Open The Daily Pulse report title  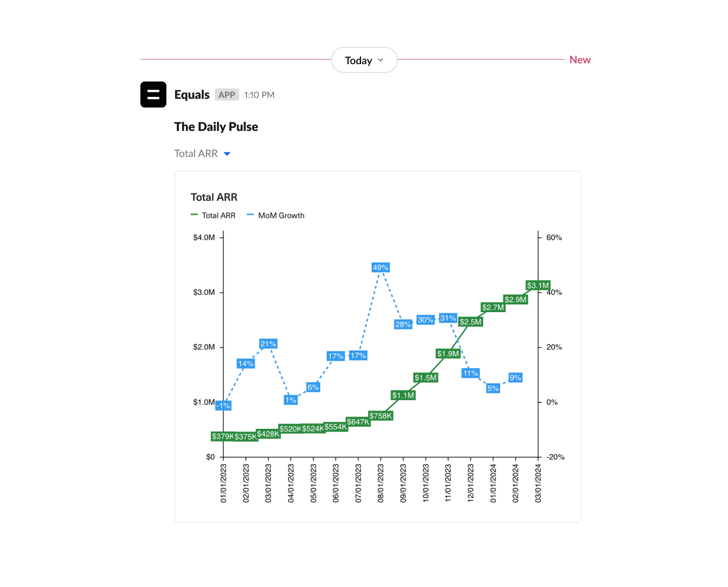click(216, 127)
